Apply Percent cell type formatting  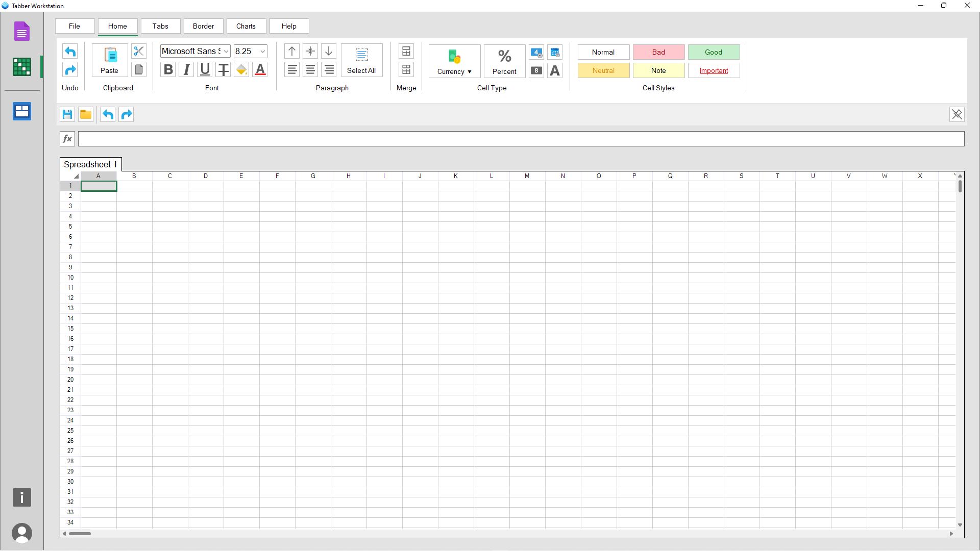(504, 61)
